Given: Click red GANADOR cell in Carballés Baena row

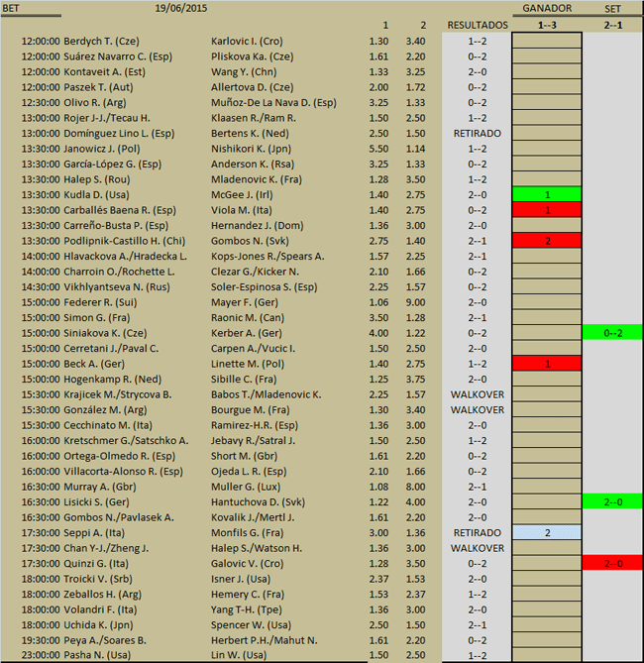Looking at the screenshot, I should pyautogui.click(x=547, y=210).
